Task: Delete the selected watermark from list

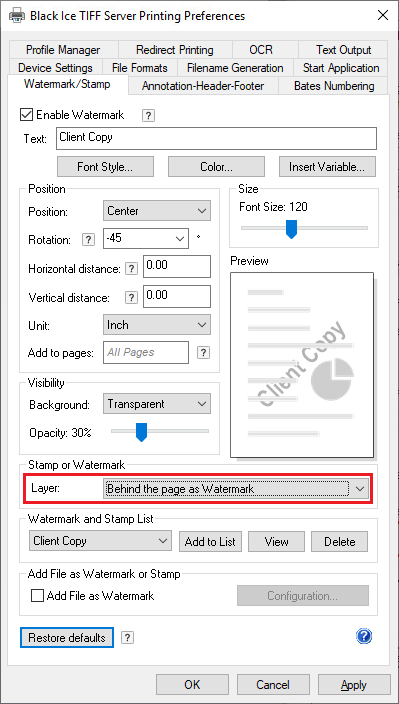Action: click(340, 541)
